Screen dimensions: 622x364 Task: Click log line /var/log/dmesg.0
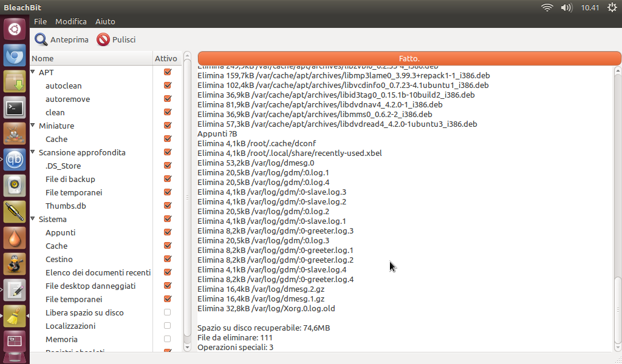coord(256,163)
